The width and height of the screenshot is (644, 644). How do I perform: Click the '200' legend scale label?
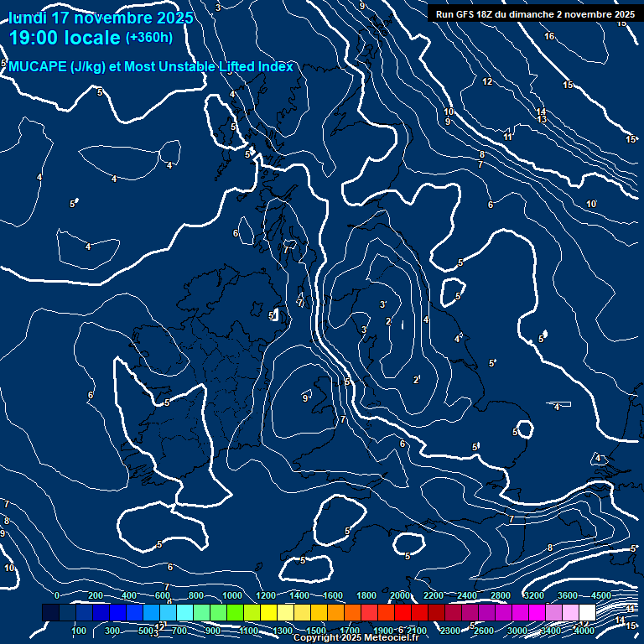pos(96,595)
